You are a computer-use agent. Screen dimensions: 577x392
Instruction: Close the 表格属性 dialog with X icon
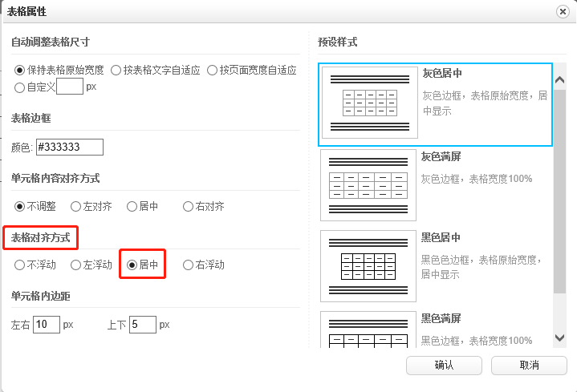[x=563, y=11]
